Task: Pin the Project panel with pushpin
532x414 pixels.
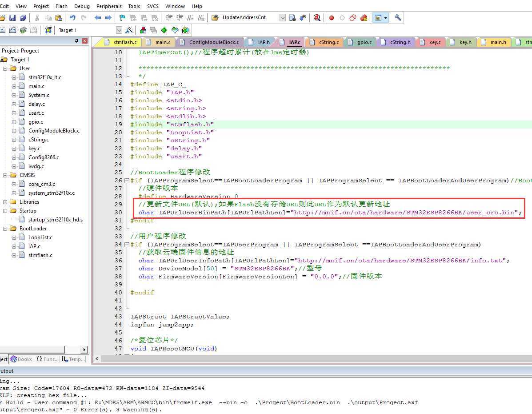Action: (x=77, y=41)
